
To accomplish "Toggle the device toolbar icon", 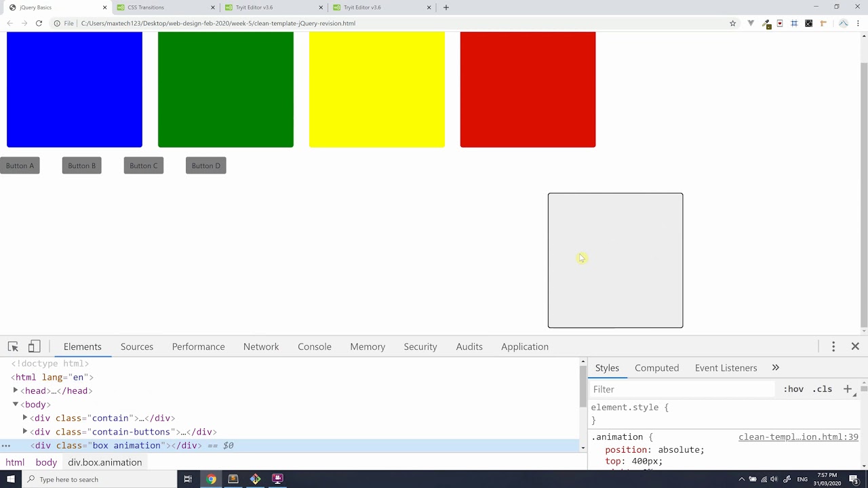I will (34, 346).
